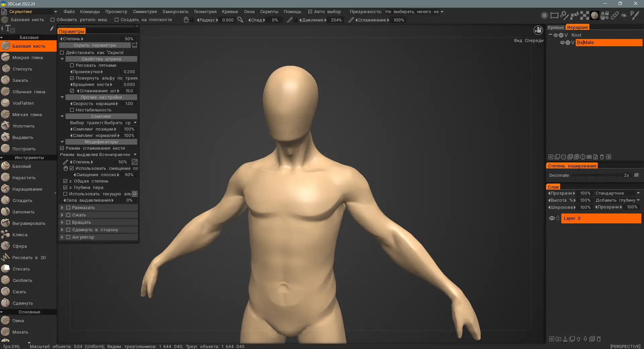
Task: Activate the Уплотнить tool
Action: tap(28, 126)
